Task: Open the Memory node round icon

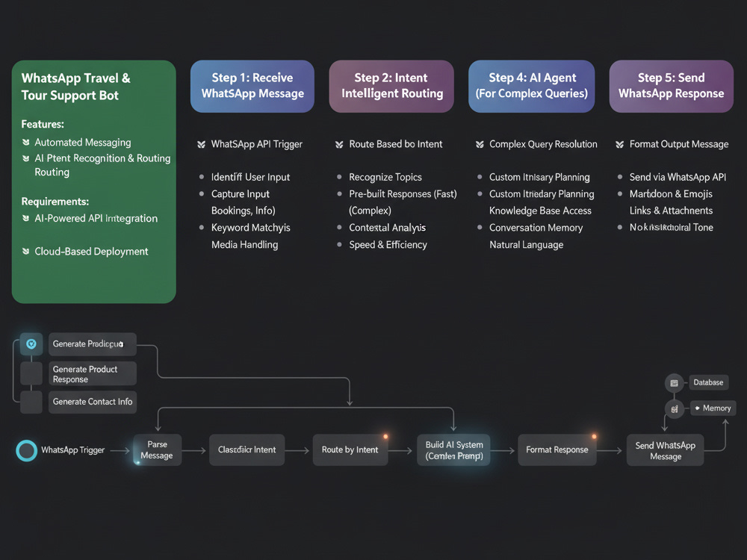Action: point(674,408)
